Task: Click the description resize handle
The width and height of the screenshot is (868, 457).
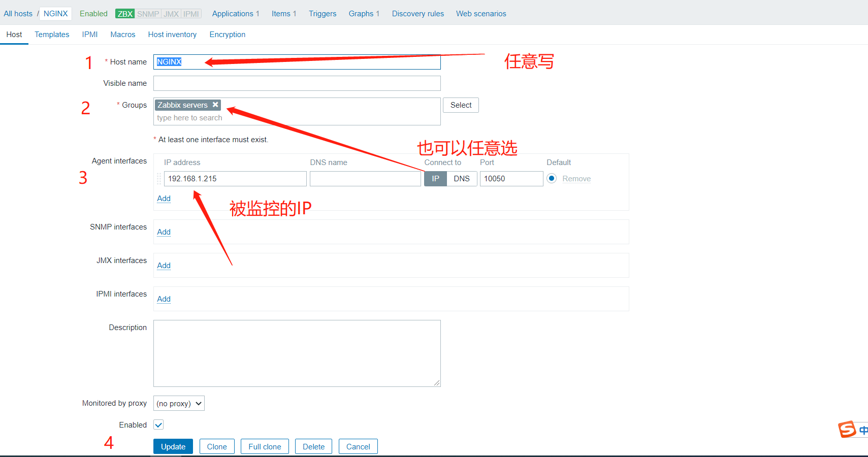Action: coord(437,383)
